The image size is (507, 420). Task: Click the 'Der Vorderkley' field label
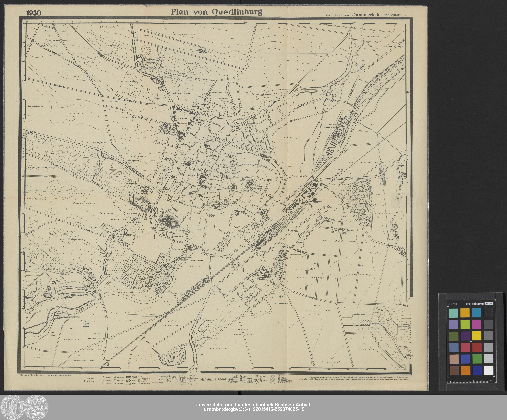point(77,114)
